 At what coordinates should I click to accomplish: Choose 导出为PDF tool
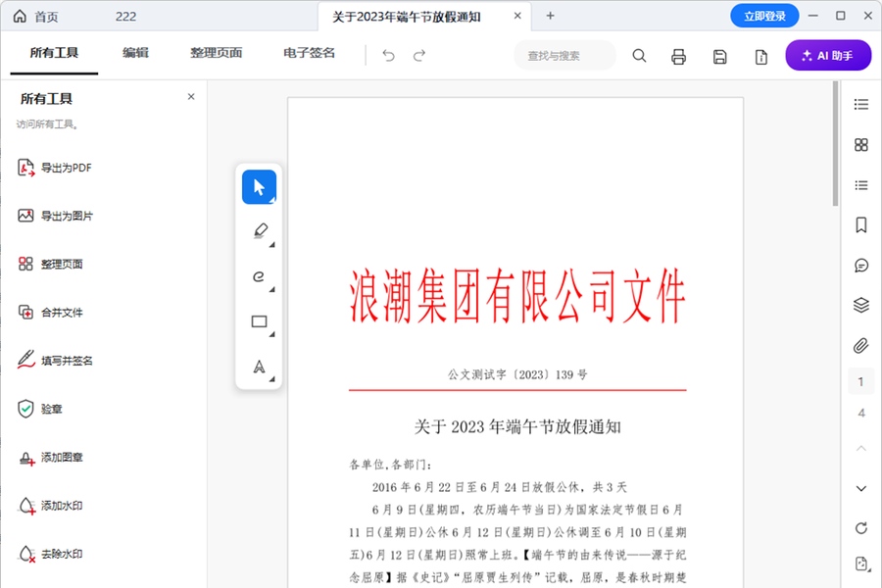point(55,168)
